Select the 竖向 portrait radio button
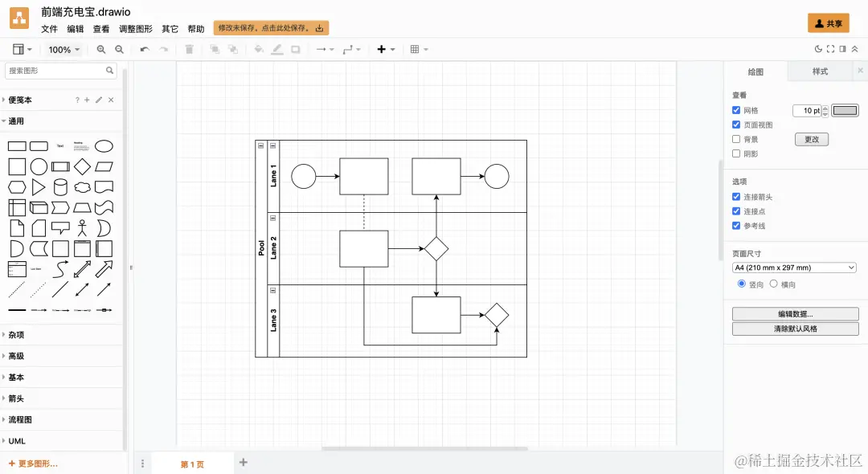The width and height of the screenshot is (868, 474). click(742, 284)
